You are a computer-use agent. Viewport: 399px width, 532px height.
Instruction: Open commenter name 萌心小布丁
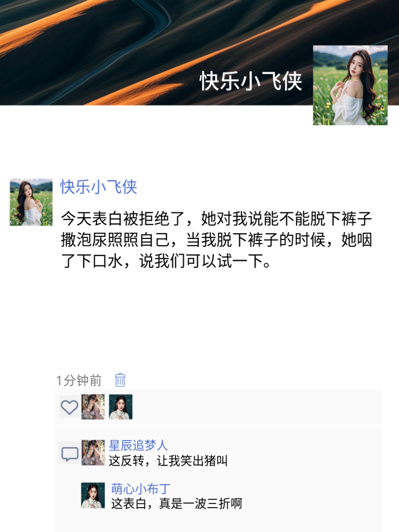tap(141, 489)
